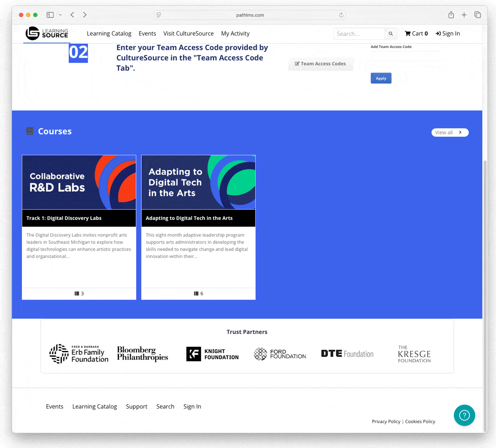The height and width of the screenshot is (448, 496).
Task: Click the Team Access Codes button
Action: point(320,64)
